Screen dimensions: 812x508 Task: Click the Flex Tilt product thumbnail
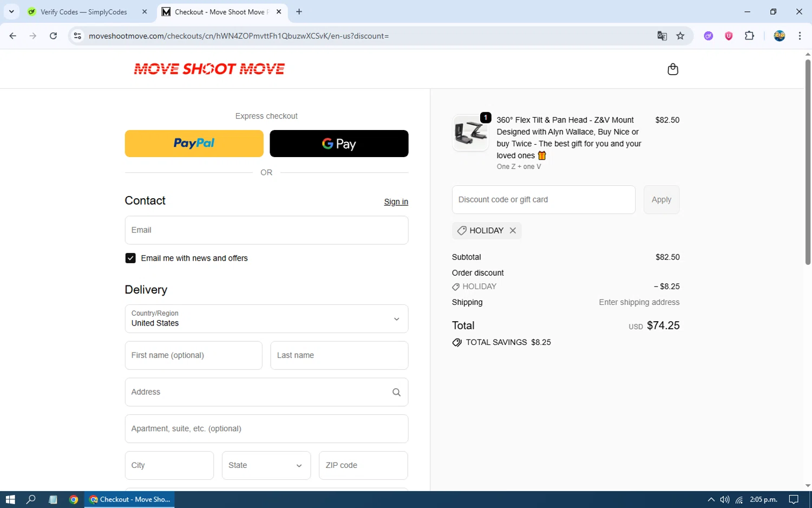[470, 133]
